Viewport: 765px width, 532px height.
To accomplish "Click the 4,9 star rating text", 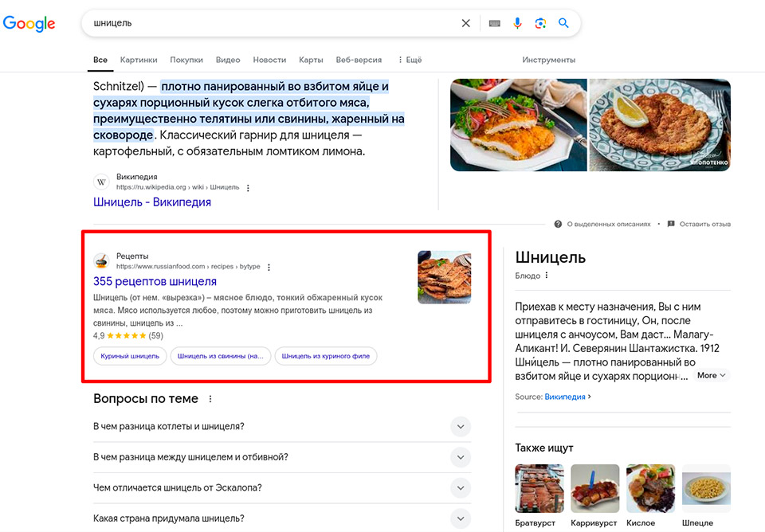I will (99, 335).
